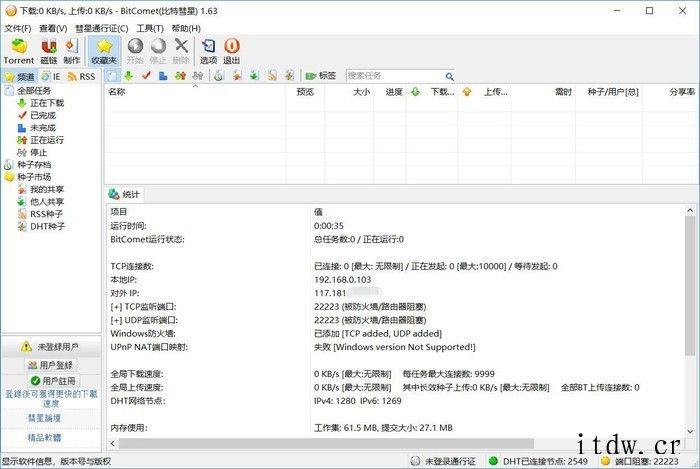This screenshot has width=700, height=469.
Task: Switch to the RSS sidebar tab
Action: pos(82,76)
